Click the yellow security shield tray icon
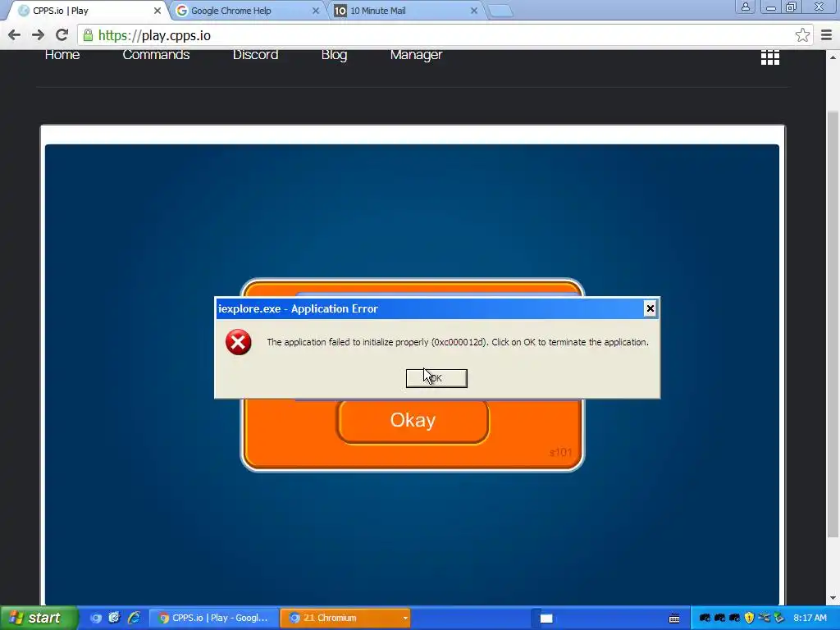 (749, 619)
